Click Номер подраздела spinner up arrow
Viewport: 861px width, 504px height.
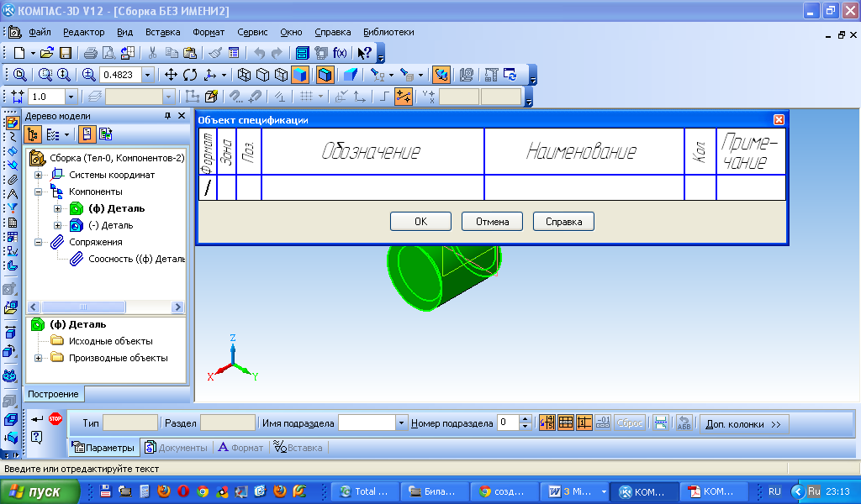525,419
